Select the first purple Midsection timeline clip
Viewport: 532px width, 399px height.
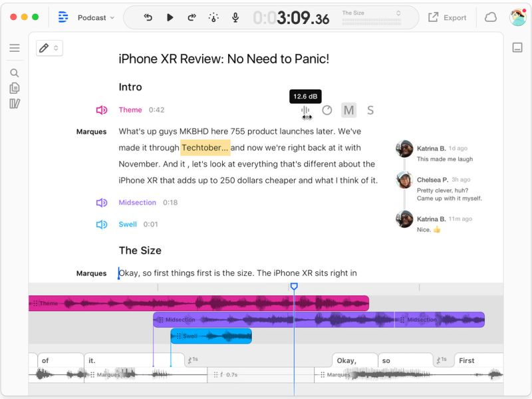(273, 320)
